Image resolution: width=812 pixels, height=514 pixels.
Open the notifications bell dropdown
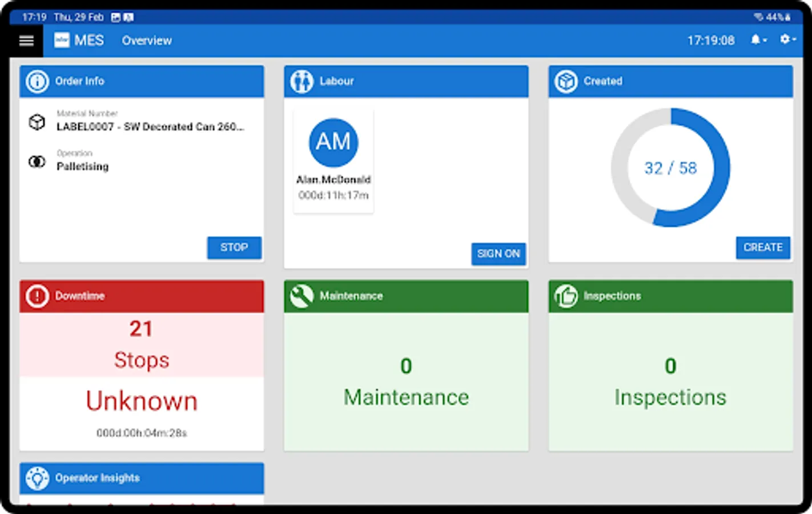758,39
